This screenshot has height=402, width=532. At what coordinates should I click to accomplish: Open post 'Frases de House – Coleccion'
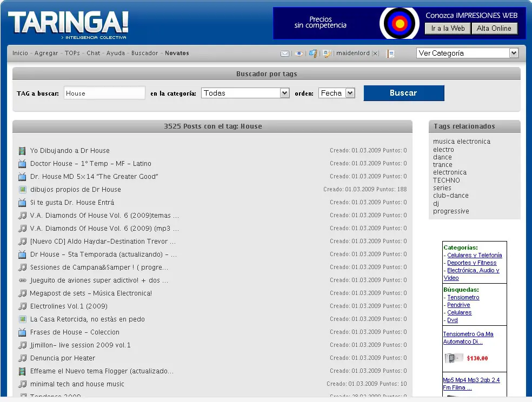tap(75, 332)
